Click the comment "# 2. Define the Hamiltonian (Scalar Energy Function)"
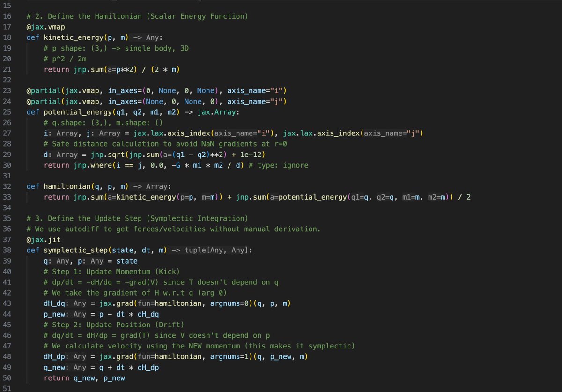 (137, 16)
